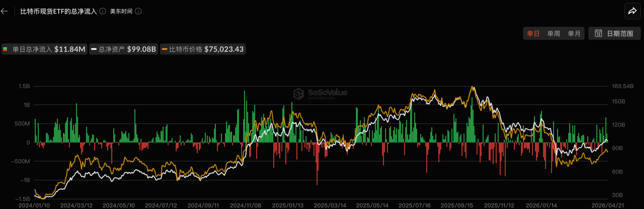The image size is (644, 209).
Task: Click the 150B right axis label
Action: coord(619,102)
